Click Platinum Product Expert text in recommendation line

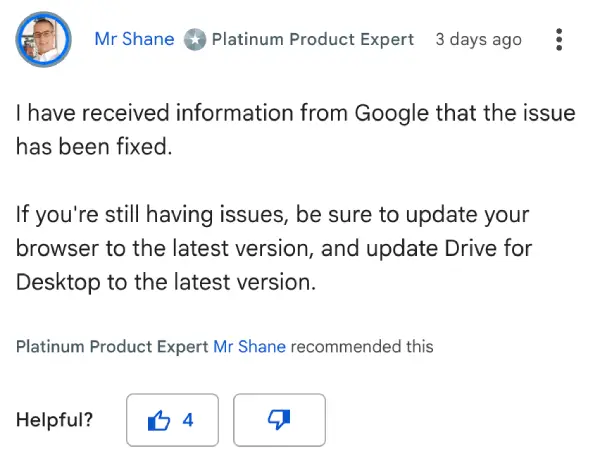[112, 347]
